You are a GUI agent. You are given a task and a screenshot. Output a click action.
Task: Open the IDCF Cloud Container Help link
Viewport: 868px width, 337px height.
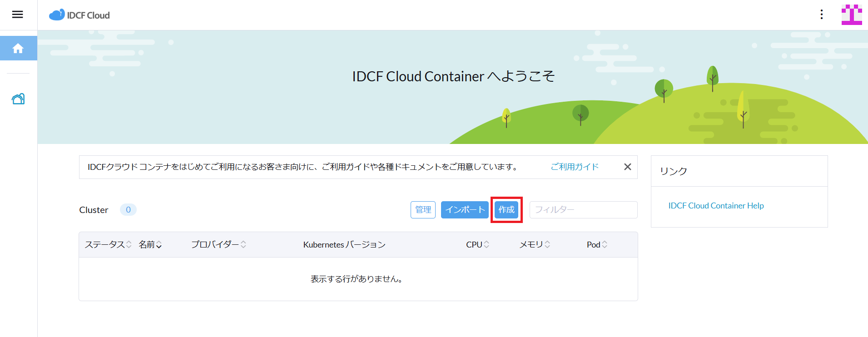[716, 206]
